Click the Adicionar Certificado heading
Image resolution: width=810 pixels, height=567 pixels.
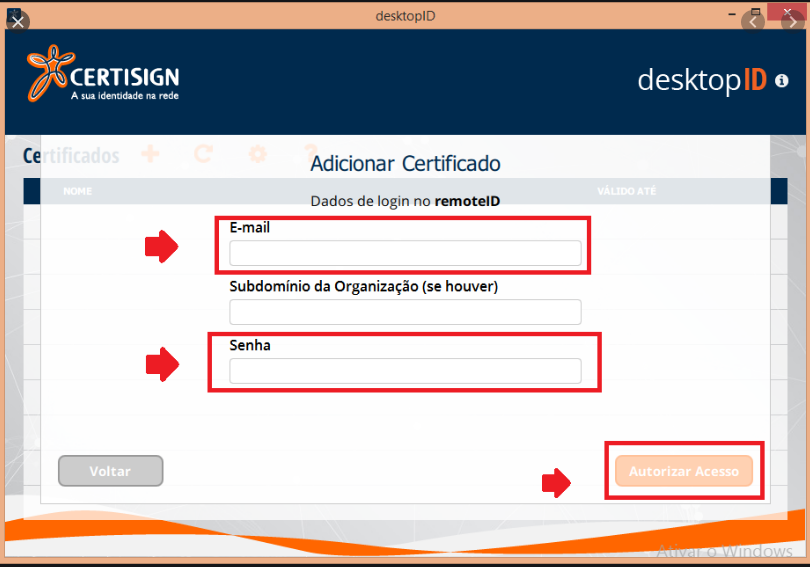405,164
